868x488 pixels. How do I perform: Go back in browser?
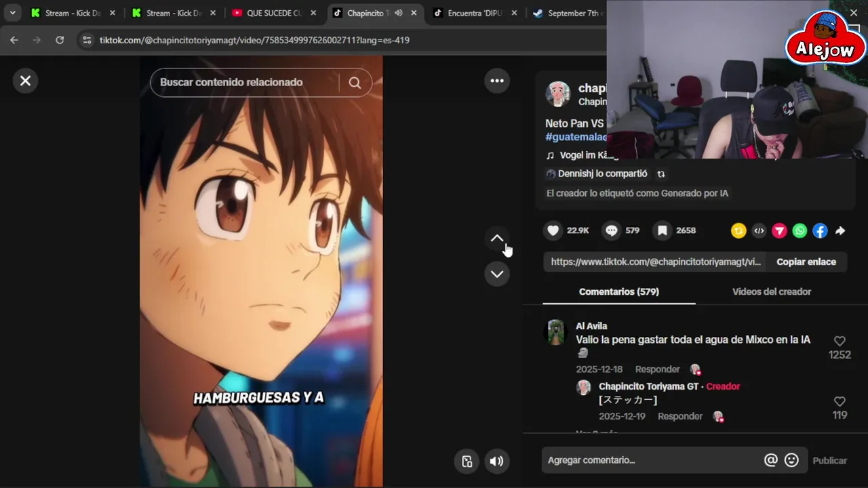(14, 40)
